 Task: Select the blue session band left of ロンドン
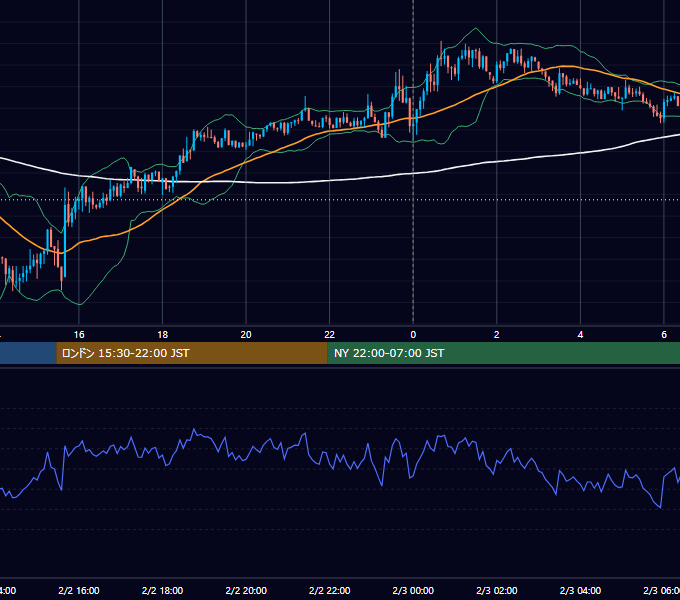click(x=28, y=353)
